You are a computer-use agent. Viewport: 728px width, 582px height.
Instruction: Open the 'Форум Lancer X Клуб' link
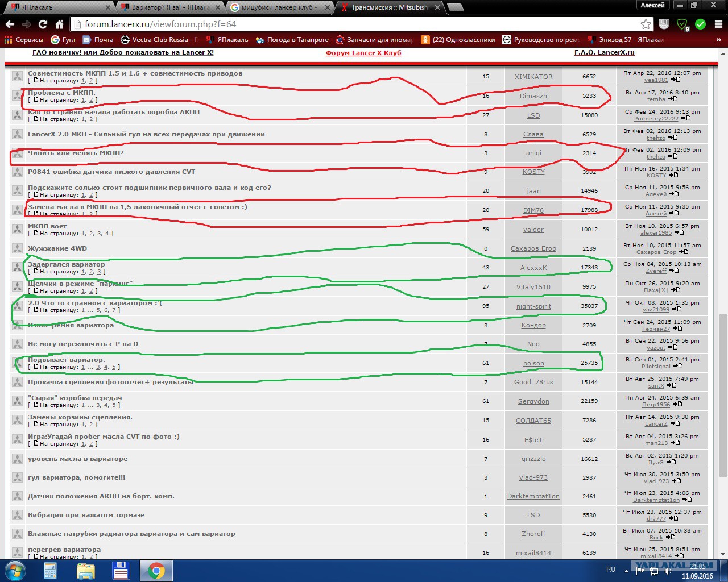tap(363, 53)
